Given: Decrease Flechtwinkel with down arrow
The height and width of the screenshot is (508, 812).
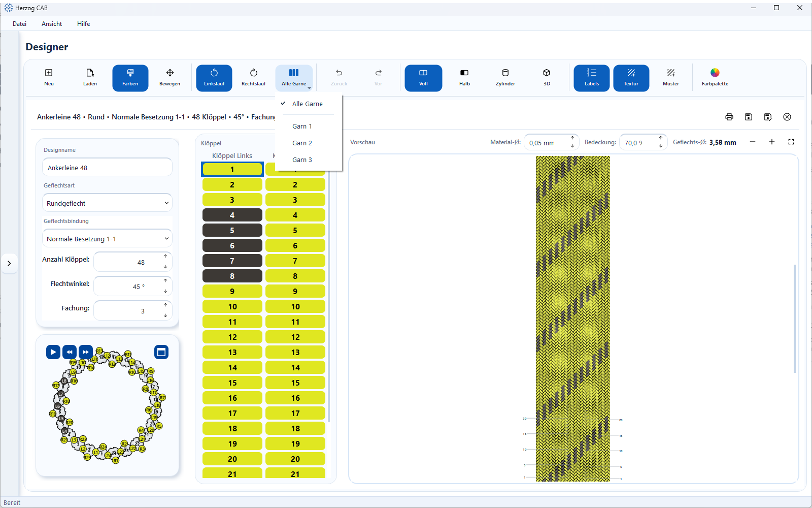Looking at the screenshot, I should 165,291.
